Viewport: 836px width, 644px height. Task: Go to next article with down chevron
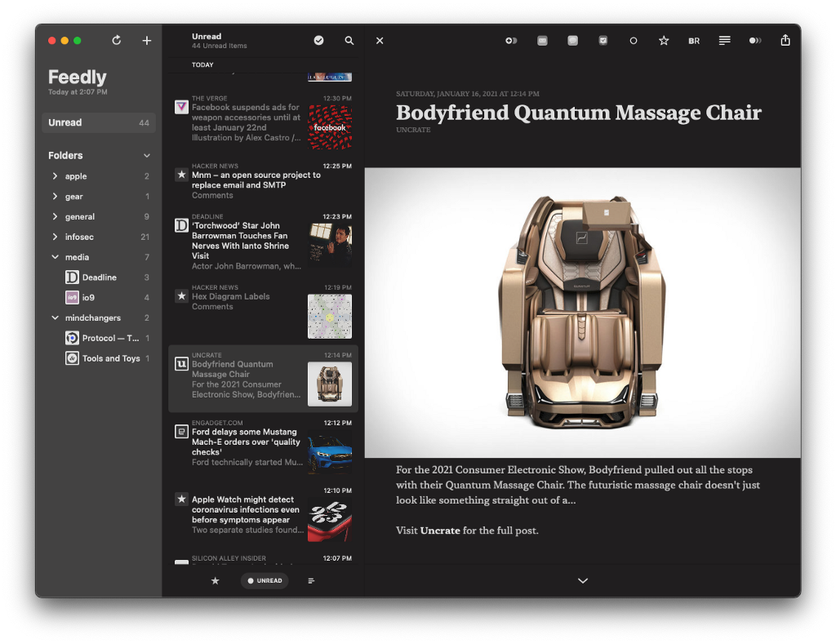coord(583,580)
